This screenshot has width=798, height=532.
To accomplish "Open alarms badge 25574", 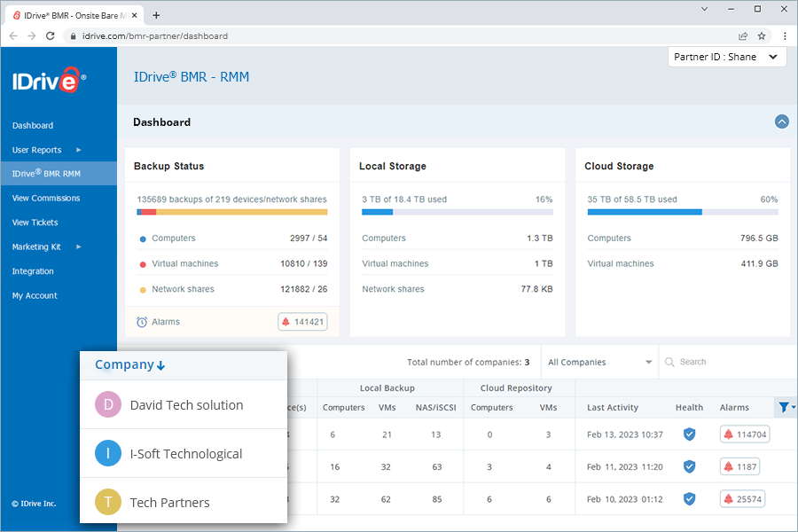I will (742, 499).
